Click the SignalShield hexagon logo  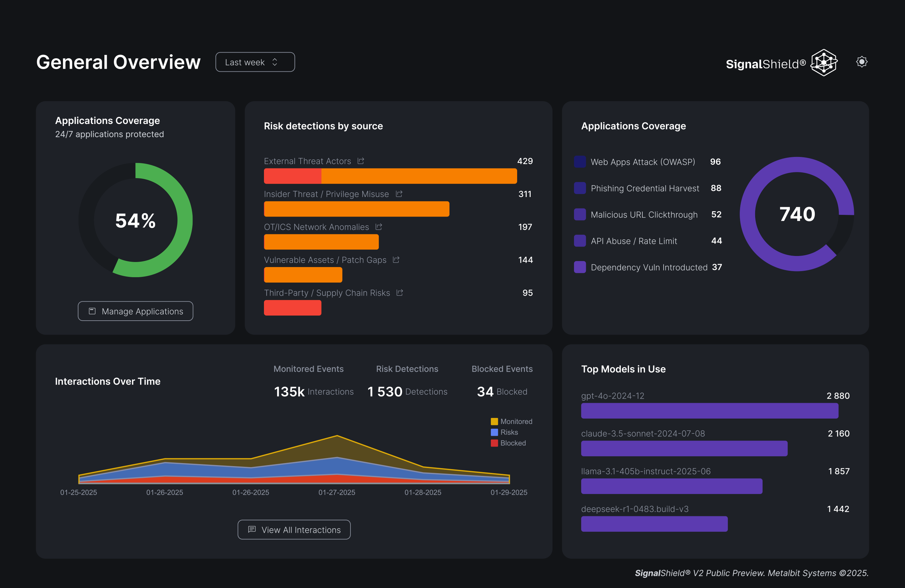(824, 63)
